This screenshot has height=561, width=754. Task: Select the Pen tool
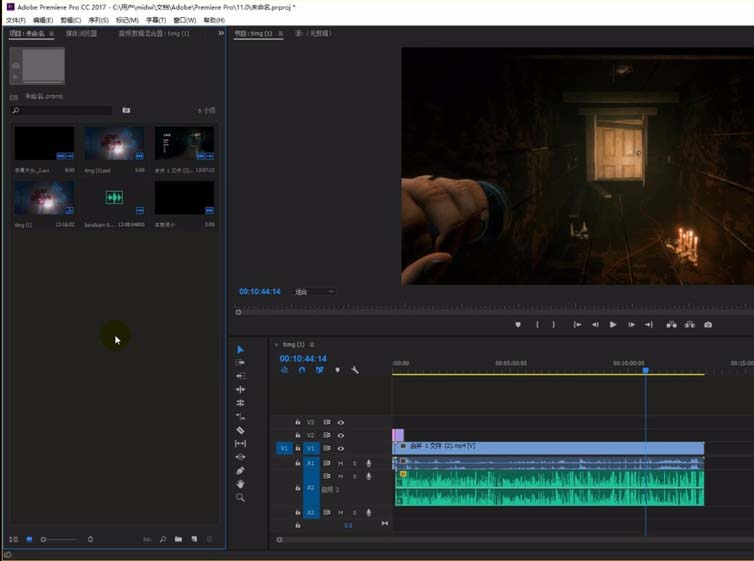[240, 471]
